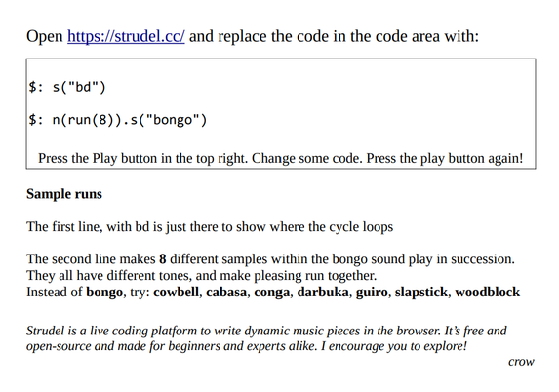559x392 pixels.
Task: Click the 'Press the Play button' instruction line
Action: [x=281, y=158]
